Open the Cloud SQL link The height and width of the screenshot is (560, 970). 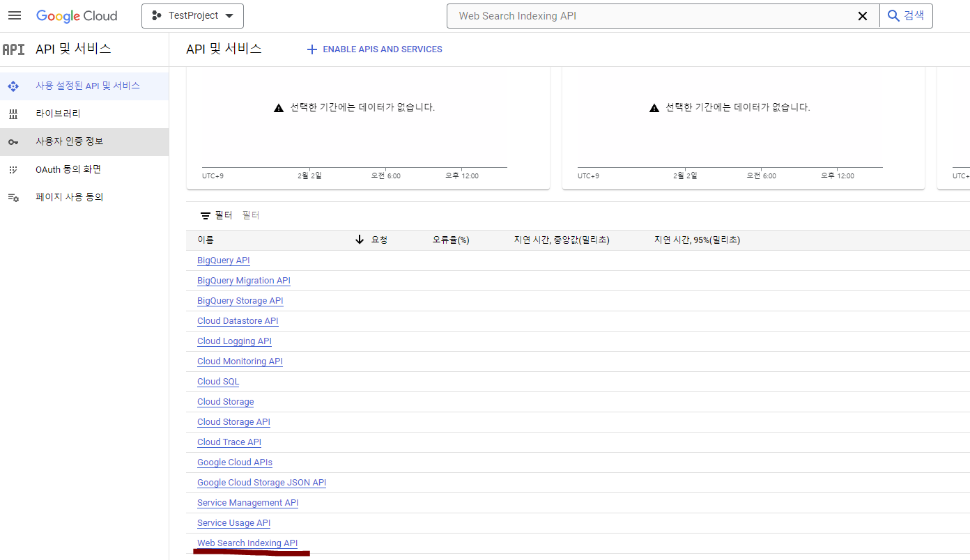click(218, 382)
